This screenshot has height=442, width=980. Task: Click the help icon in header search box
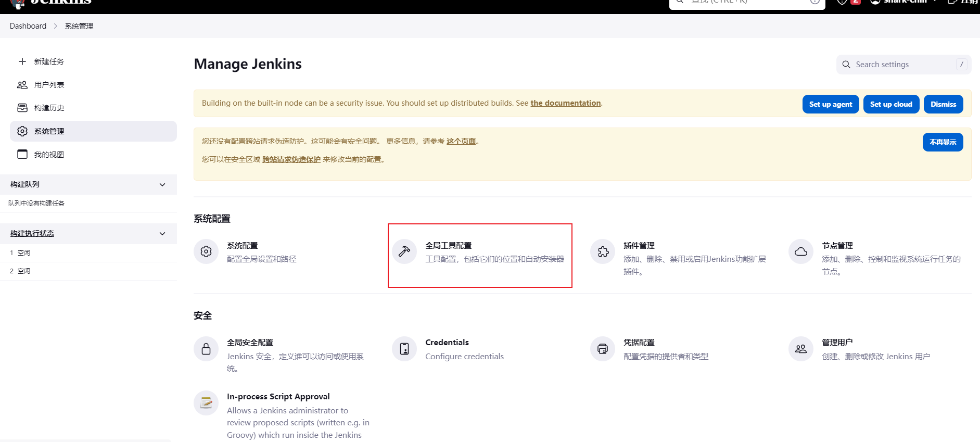coord(815,2)
